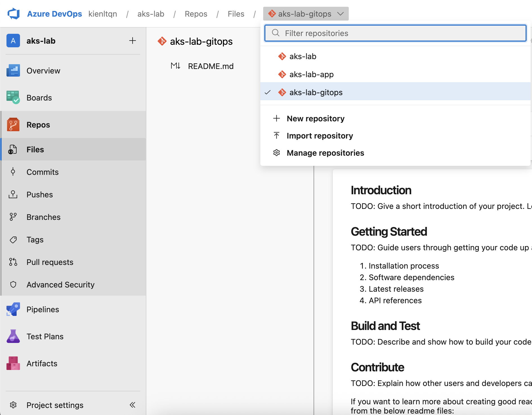The height and width of the screenshot is (415, 532).
Task: Open Project settings
Action: coord(55,405)
